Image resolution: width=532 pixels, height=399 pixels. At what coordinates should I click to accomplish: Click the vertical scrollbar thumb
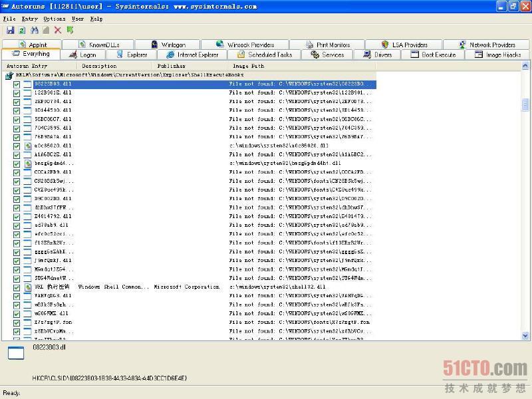click(x=525, y=105)
